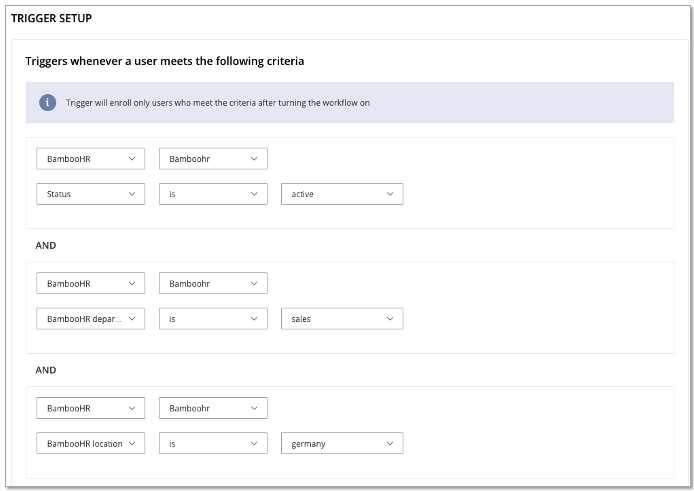Open the BambooHR dropdown in the department criteria block
694x491 pixels.
90,283
